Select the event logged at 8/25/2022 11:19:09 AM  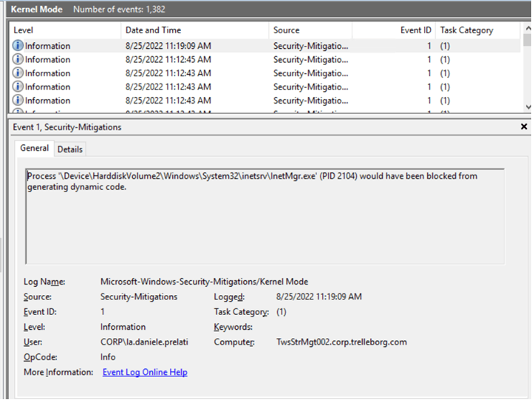click(265, 46)
